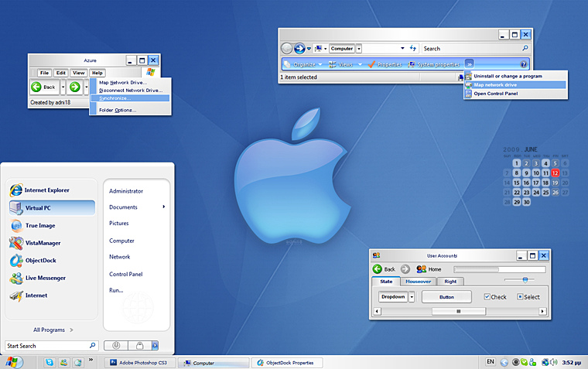Select Synchronize... from the menu
Viewport: 588px width, 369px height.
(115, 98)
